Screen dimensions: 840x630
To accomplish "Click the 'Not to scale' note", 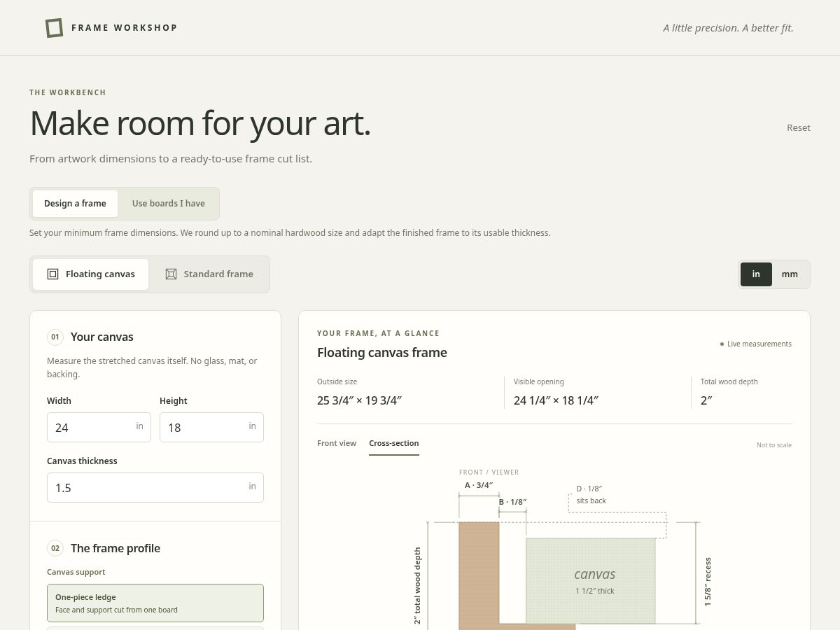I will click(774, 445).
